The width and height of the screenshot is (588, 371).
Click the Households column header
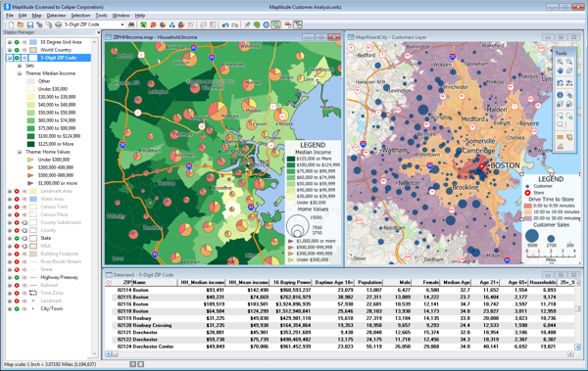pos(542,282)
